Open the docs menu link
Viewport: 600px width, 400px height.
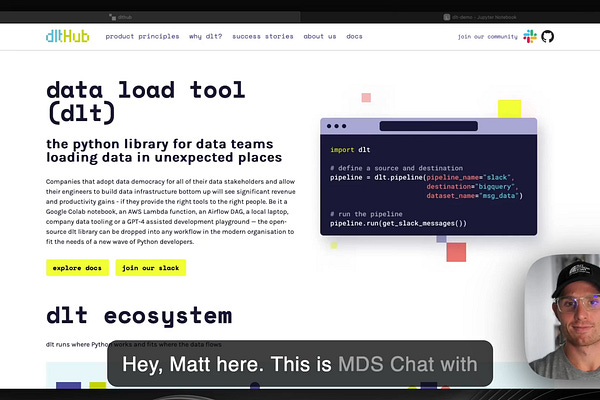click(354, 36)
